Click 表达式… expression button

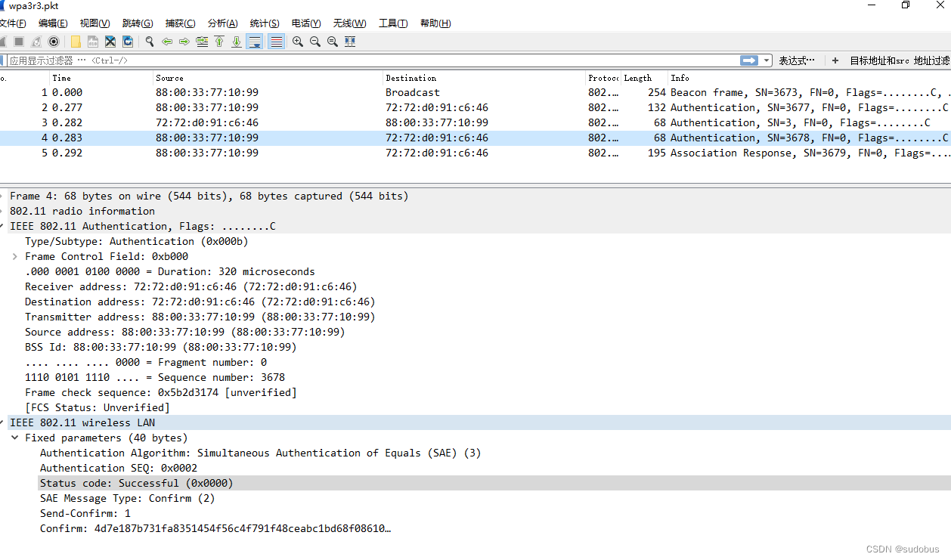pos(797,60)
